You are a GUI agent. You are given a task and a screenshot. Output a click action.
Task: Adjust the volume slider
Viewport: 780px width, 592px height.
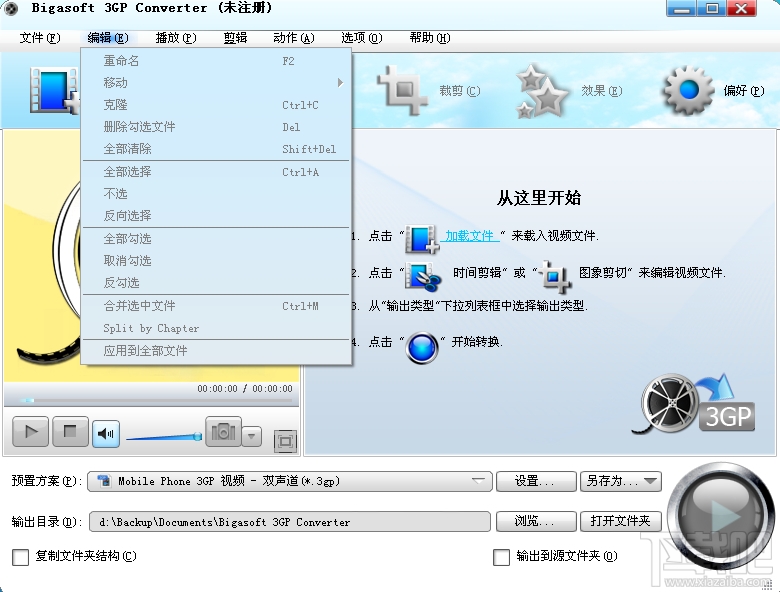pos(164,437)
